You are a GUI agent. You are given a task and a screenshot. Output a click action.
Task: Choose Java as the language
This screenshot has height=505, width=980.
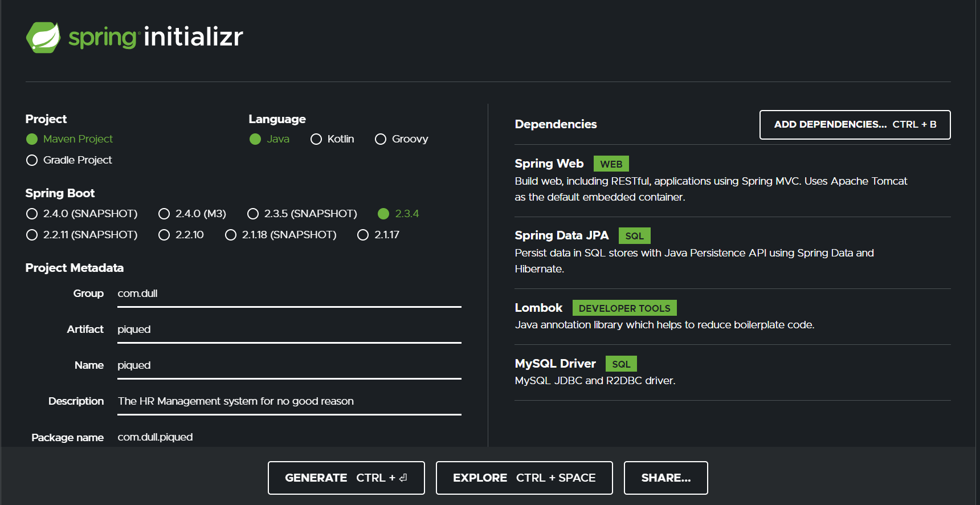pos(255,139)
